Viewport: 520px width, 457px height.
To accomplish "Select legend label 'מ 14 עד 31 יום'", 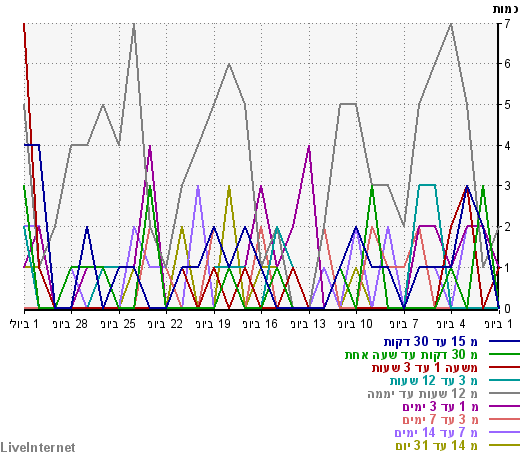I will 437,446.
